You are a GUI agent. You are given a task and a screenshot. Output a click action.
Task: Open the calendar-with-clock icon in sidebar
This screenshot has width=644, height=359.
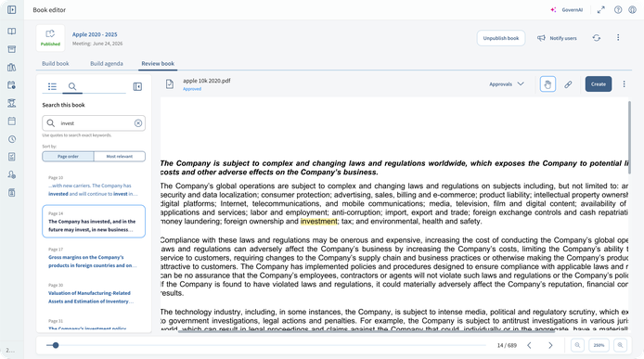[x=11, y=85]
